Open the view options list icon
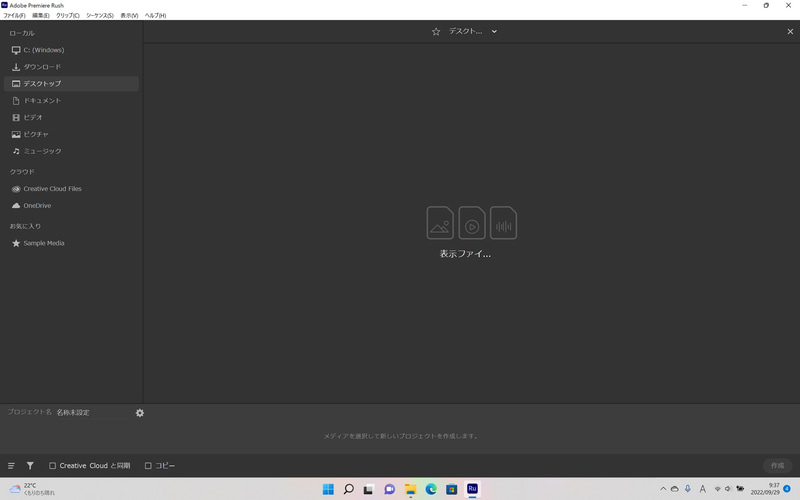This screenshot has width=800, height=500. tap(11, 466)
